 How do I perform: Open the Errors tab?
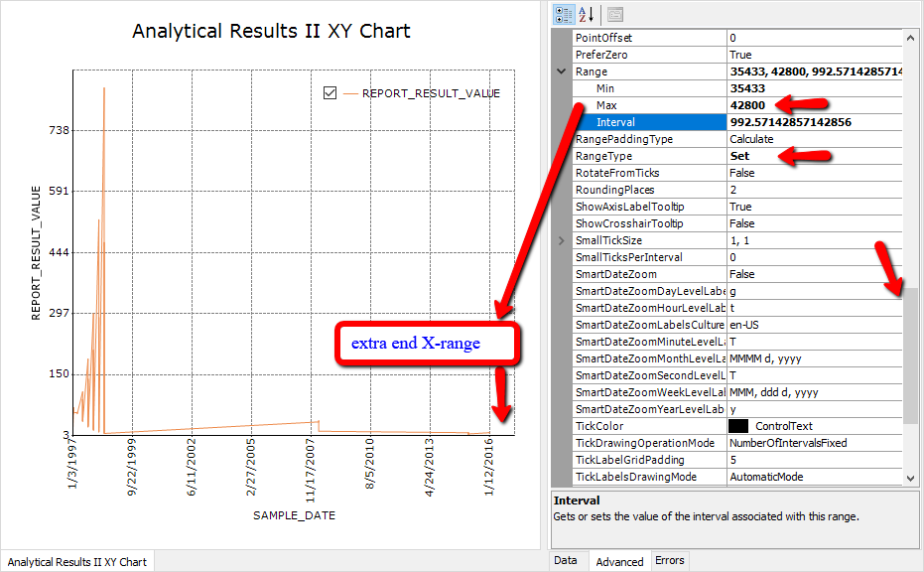[x=669, y=561]
